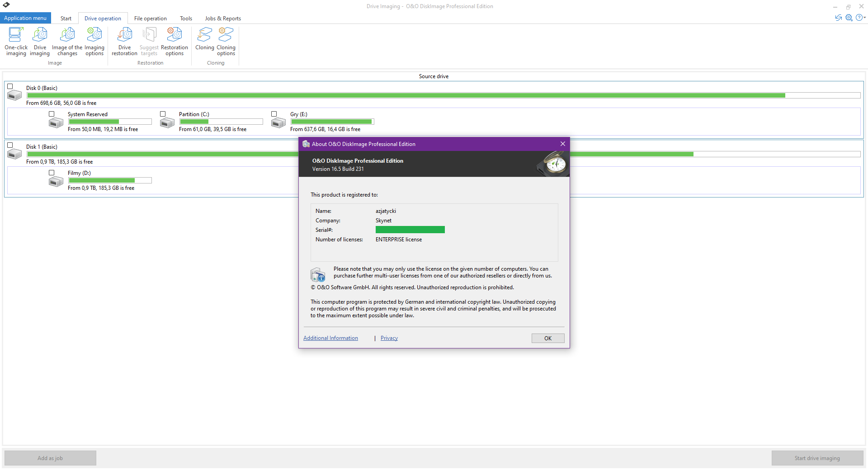
Task: Tick the System Reserved partition checkbox
Action: tap(52, 114)
